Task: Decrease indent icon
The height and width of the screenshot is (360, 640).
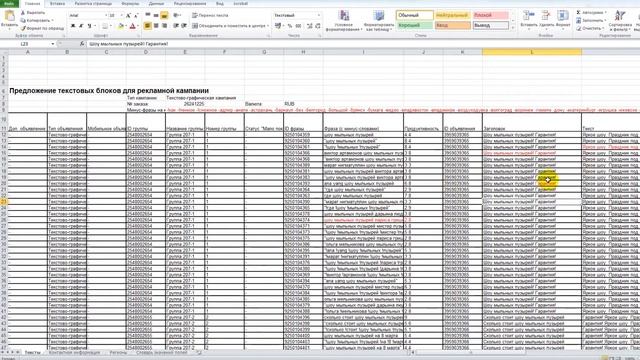Action: pos(176,26)
